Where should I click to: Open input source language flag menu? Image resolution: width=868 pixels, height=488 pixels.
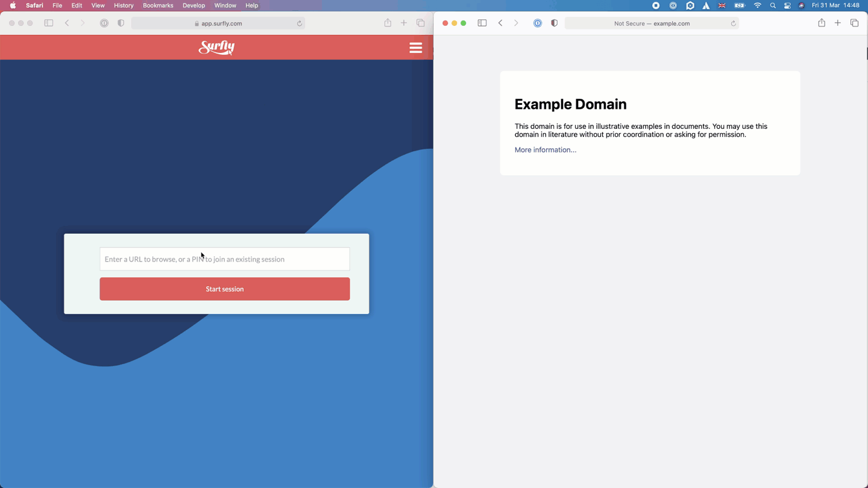click(x=722, y=5)
